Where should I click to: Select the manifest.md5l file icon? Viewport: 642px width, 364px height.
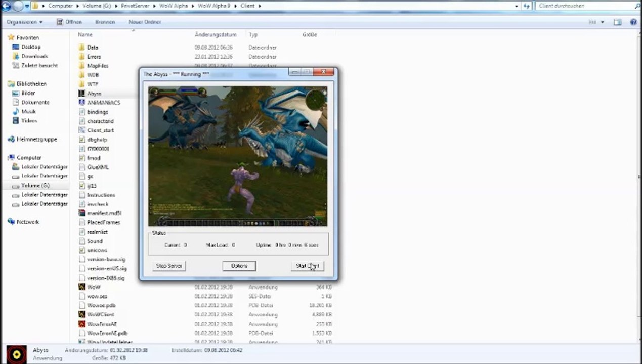pos(82,213)
